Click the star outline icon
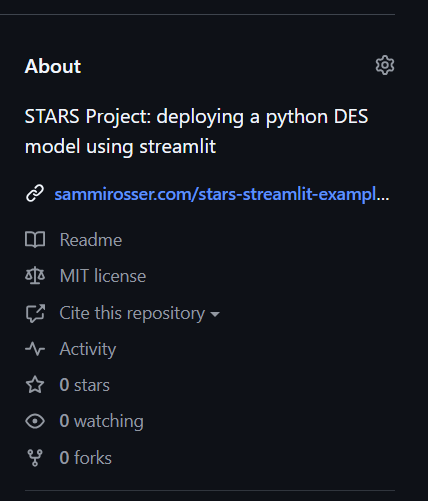 click(35, 385)
